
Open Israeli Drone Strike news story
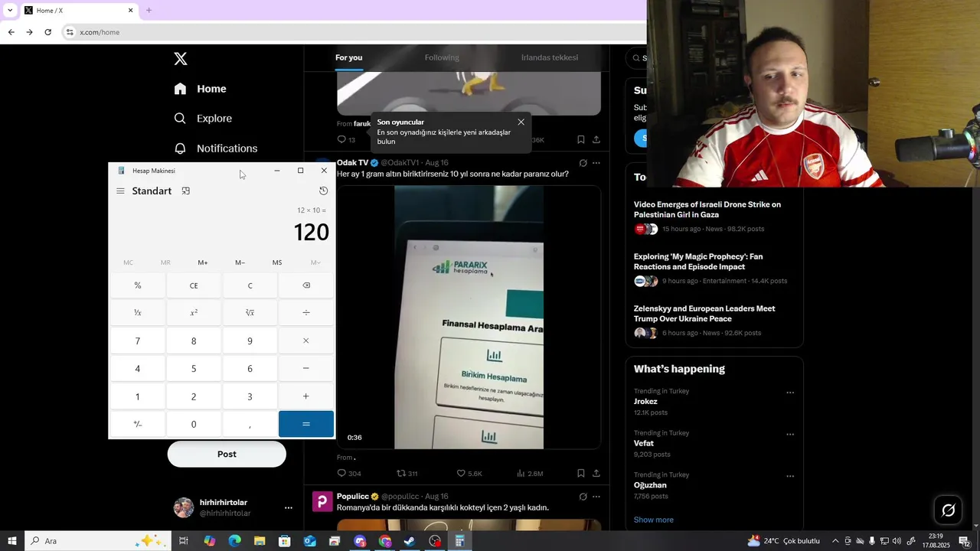(714, 217)
